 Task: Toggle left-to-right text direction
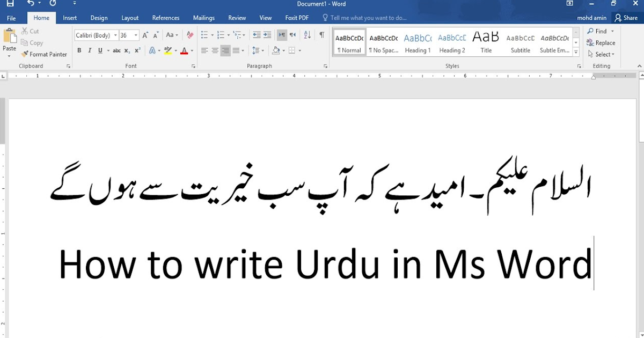pyautogui.click(x=283, y=35)
